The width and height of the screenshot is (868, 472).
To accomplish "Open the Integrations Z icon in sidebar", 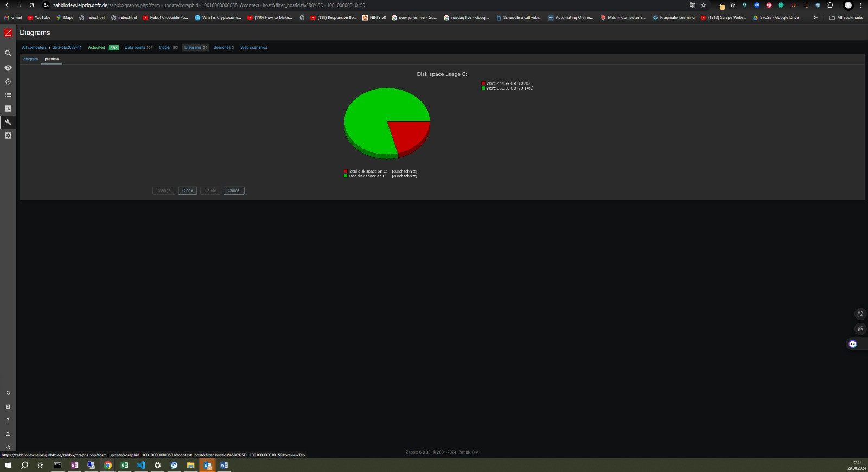I will tap(8, 406).
